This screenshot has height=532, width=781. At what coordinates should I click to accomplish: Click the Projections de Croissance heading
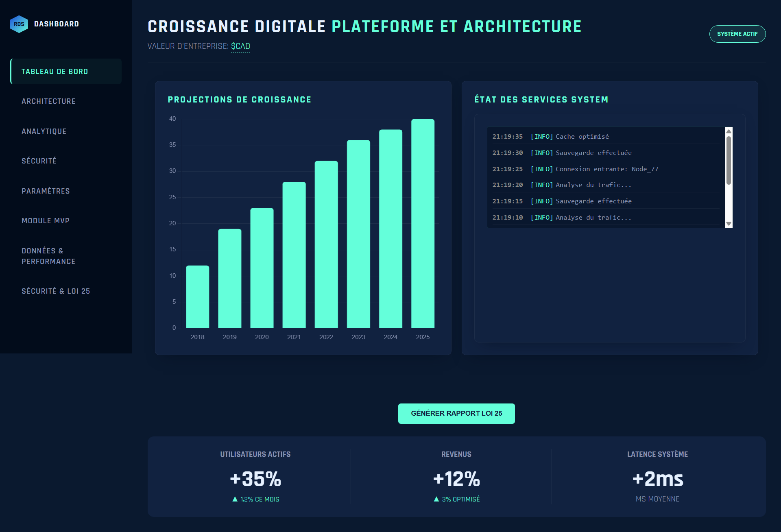click(x=240, y=100)
